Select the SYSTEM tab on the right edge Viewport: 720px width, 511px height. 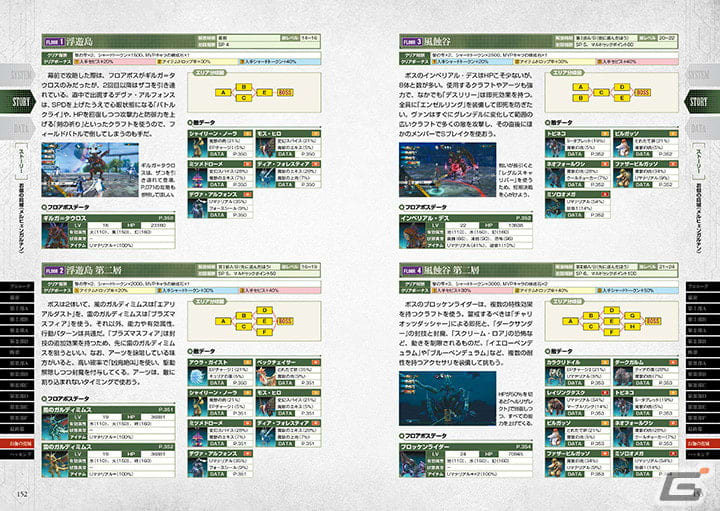coord(702,75)
